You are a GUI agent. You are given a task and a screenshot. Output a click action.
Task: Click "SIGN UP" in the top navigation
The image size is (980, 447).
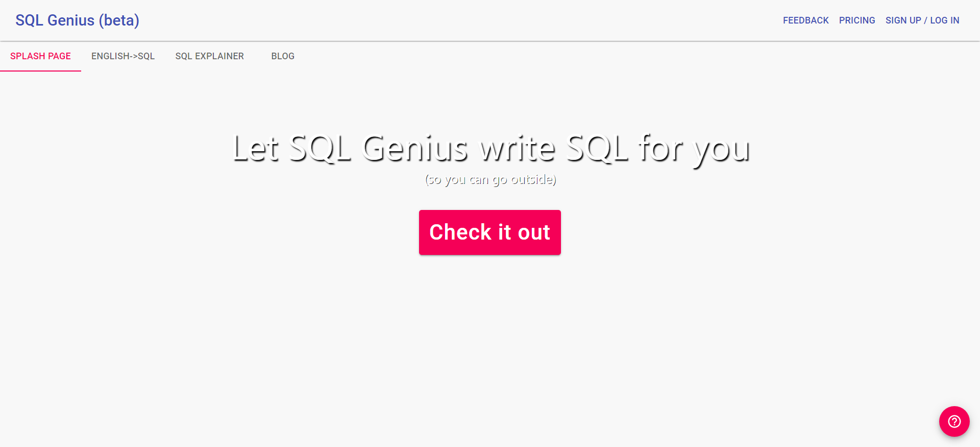pyautogui.click(x=903, y=20)
